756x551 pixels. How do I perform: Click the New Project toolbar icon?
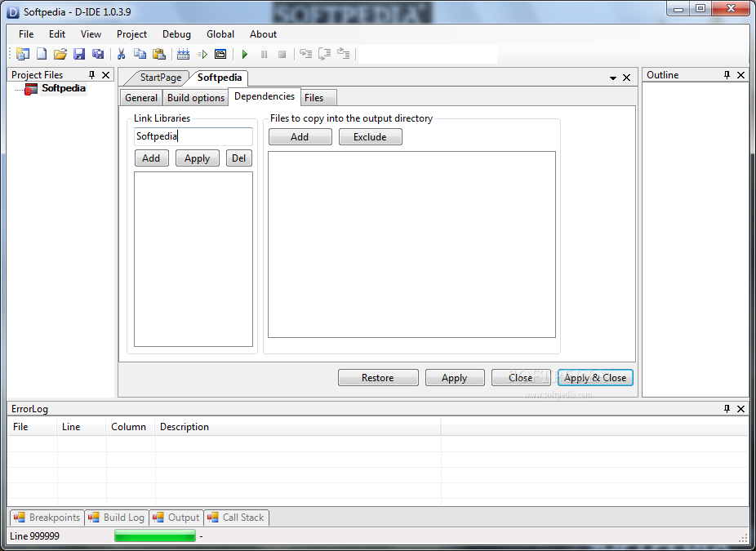(x=22, y=54)
